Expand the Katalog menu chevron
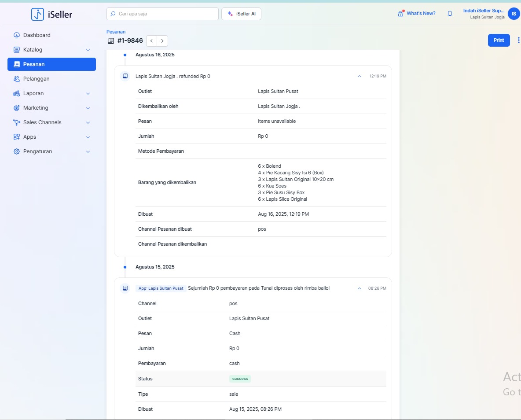The width and height of the screenshot is (521, 420). pos(88,50)
